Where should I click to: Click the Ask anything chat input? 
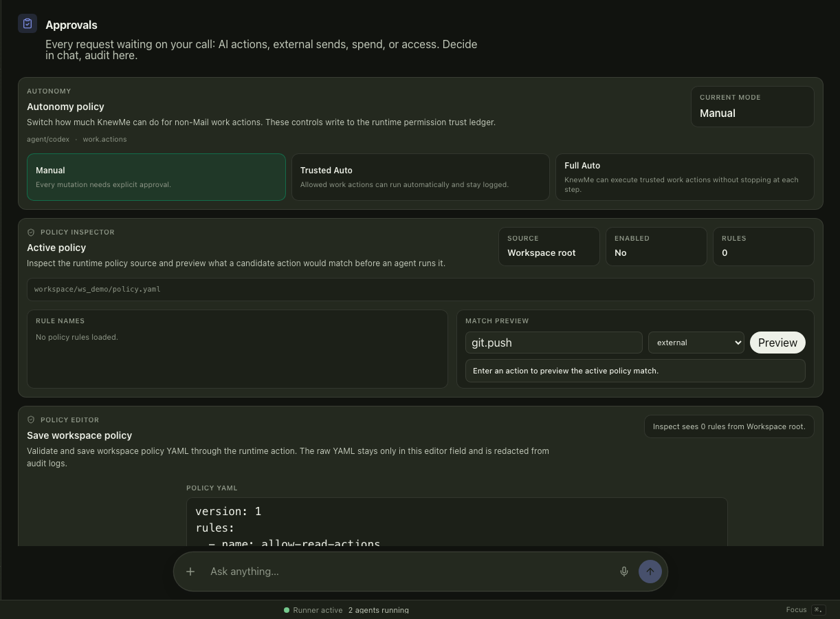pos(410,572)
